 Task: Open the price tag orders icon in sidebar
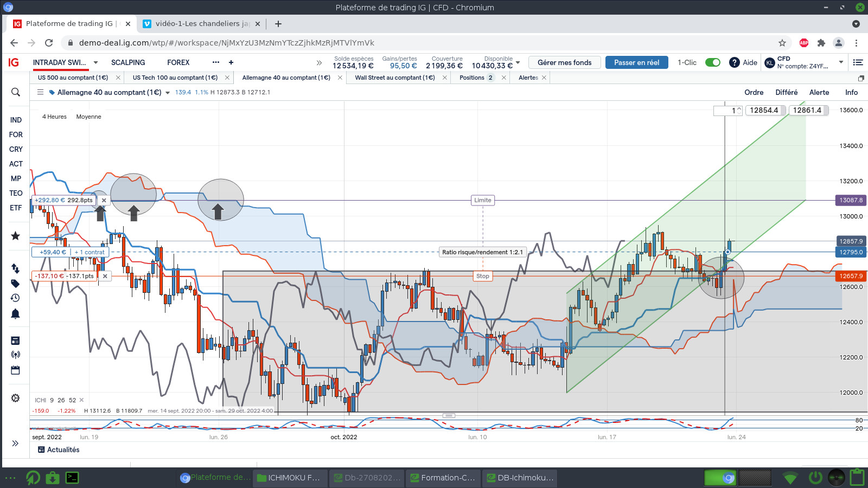[16, 283]
